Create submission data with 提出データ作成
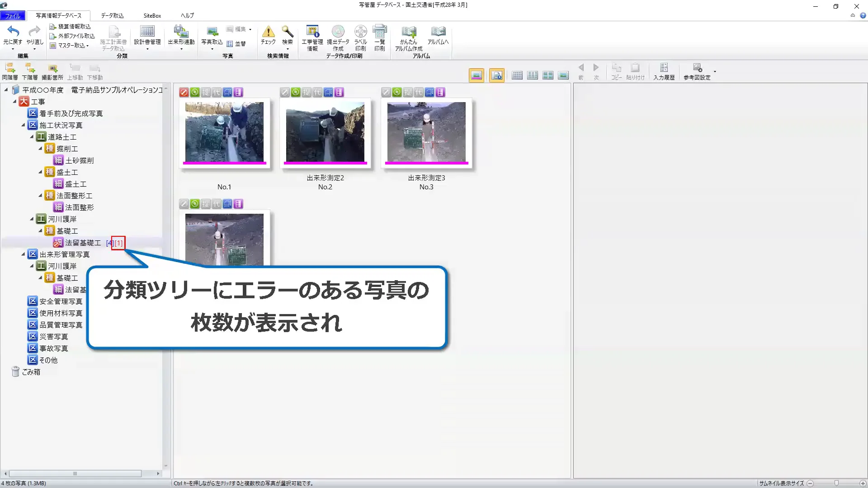Viewport: 868px width, 488px height. [338, 38]
